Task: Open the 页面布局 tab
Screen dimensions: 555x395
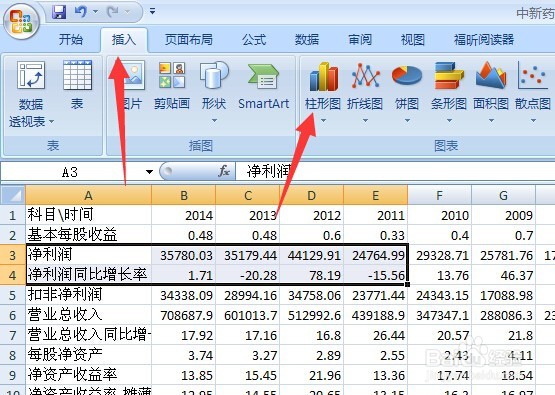Action: tap(189, 39)
